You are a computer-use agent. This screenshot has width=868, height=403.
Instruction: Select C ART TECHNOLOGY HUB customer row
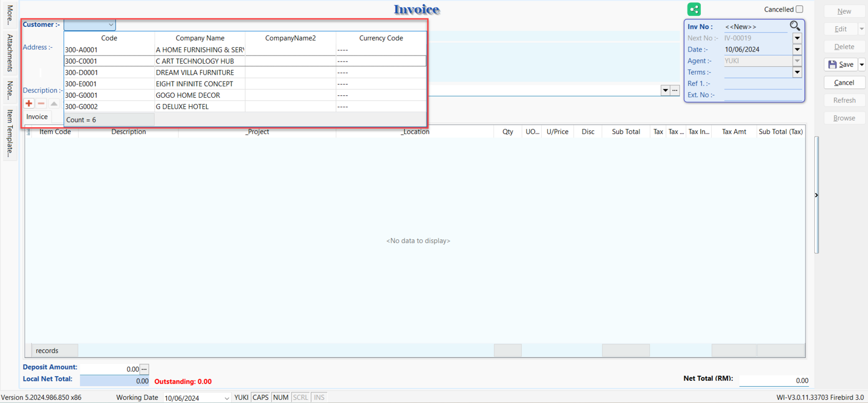pyautogui.click(x=245, y=61)
